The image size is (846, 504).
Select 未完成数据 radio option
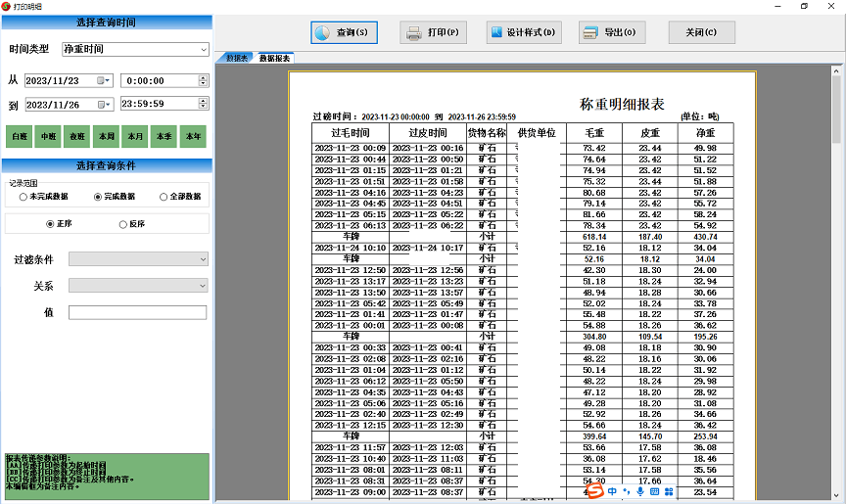[x=23, y=197]
